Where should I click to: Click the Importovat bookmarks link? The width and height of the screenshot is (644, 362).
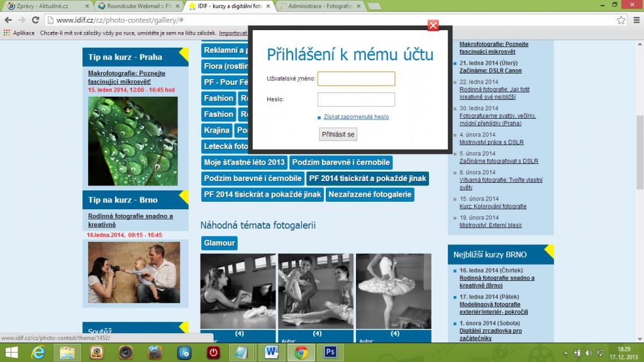click(233, 33)
